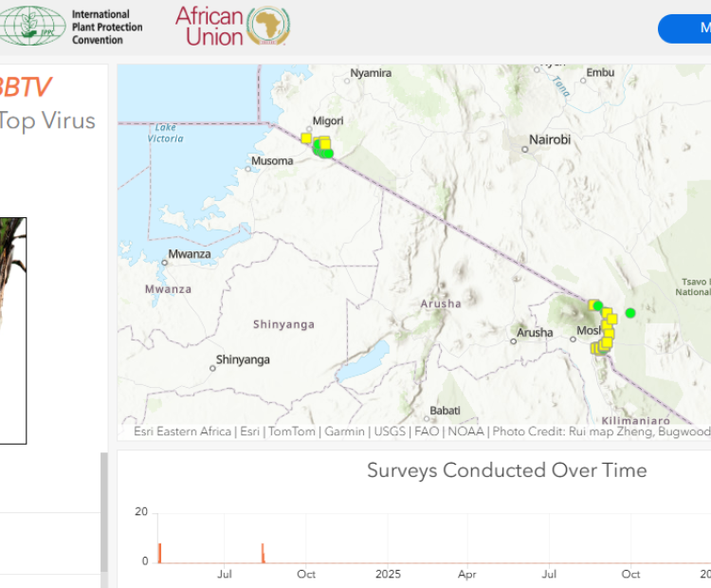This screenshot has height=588, width=711.
Task: Click the Embu town label
Action: 600,73
